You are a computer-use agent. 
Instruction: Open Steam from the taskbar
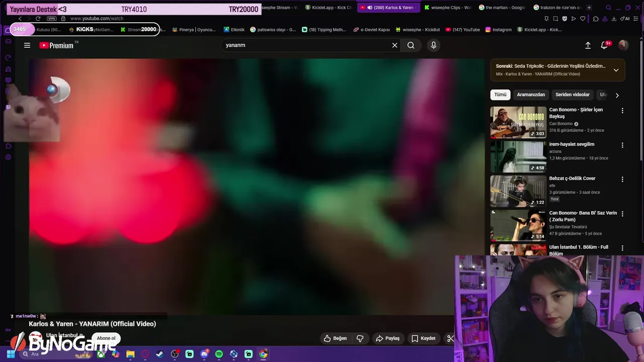click(x=160, y=354)
